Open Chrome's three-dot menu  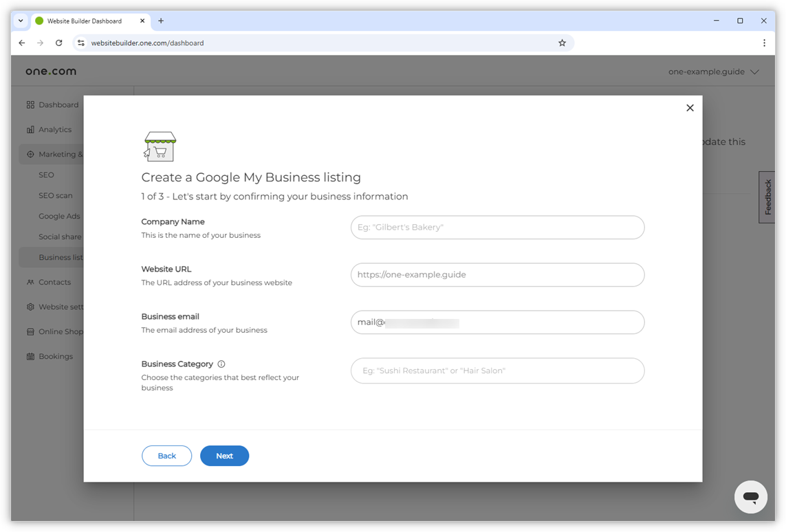click(764, 43)
